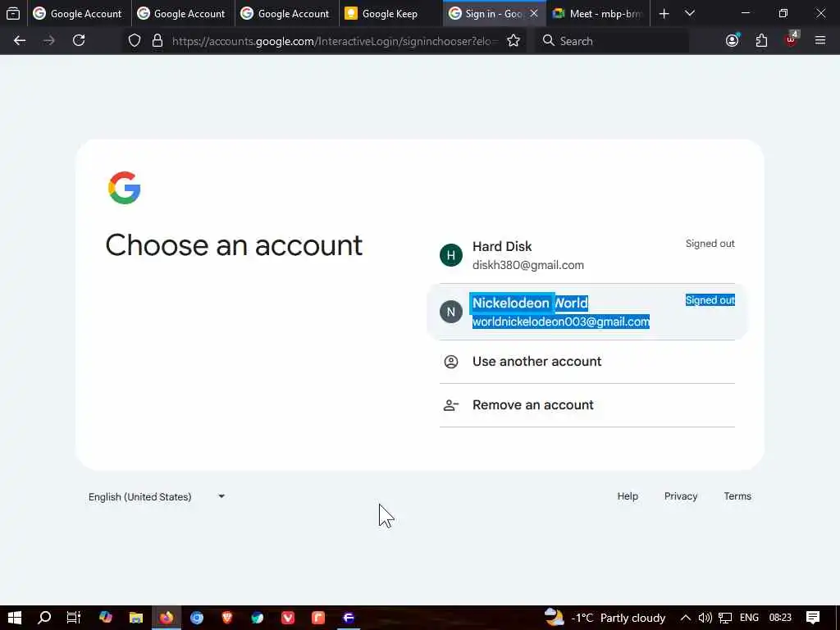The height and width of the screenshot is (630, 840).
Task: Click Use another account
Action: coord(587,362)
